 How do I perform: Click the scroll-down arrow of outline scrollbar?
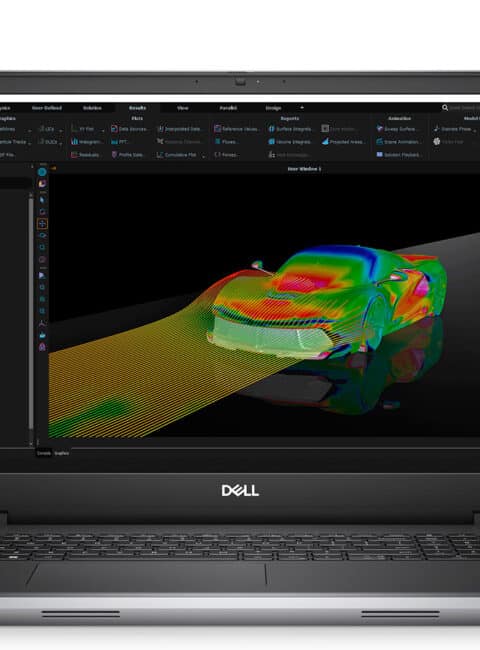tap(31, 443)
